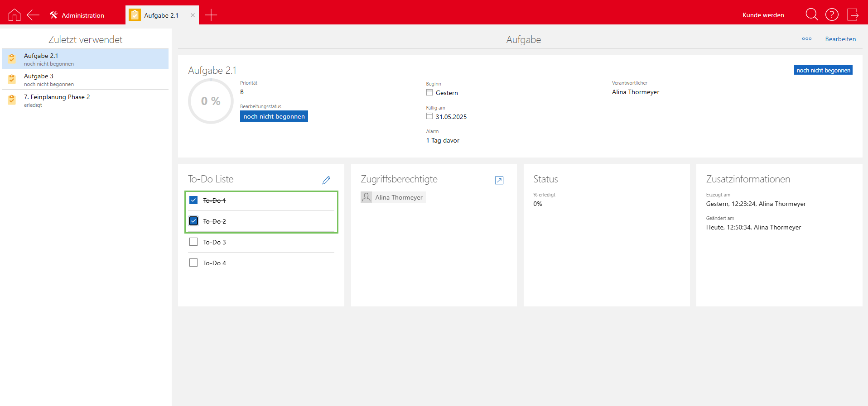Click the back arrow icon
This screenshot has height=406, width=868.
[33, 15]
